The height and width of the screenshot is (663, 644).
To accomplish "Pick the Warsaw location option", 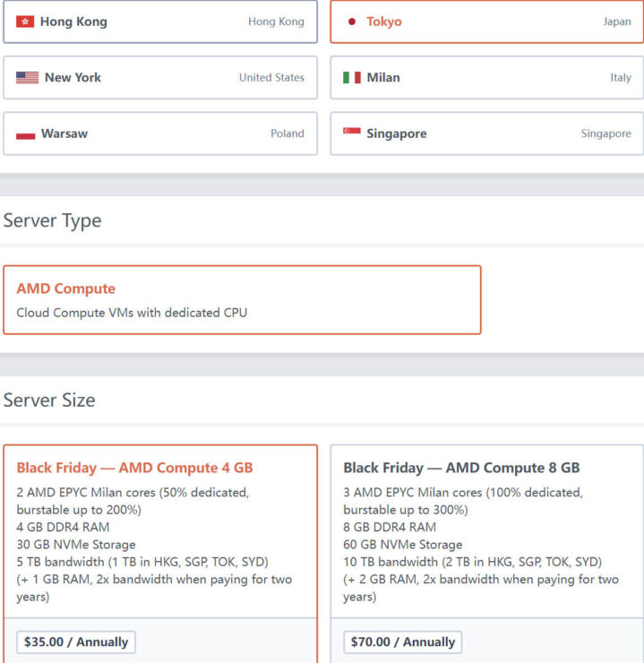I will (x=160, y=133).
